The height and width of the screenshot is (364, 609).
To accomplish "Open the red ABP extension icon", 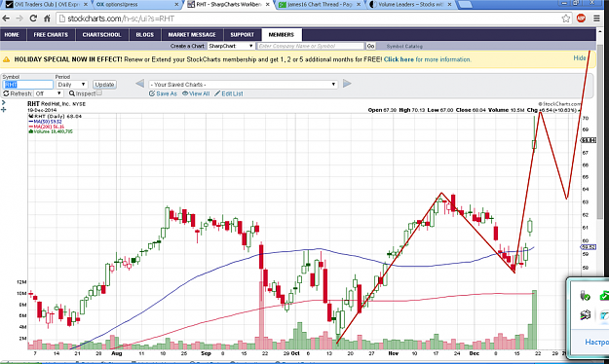I will [581, 18].
